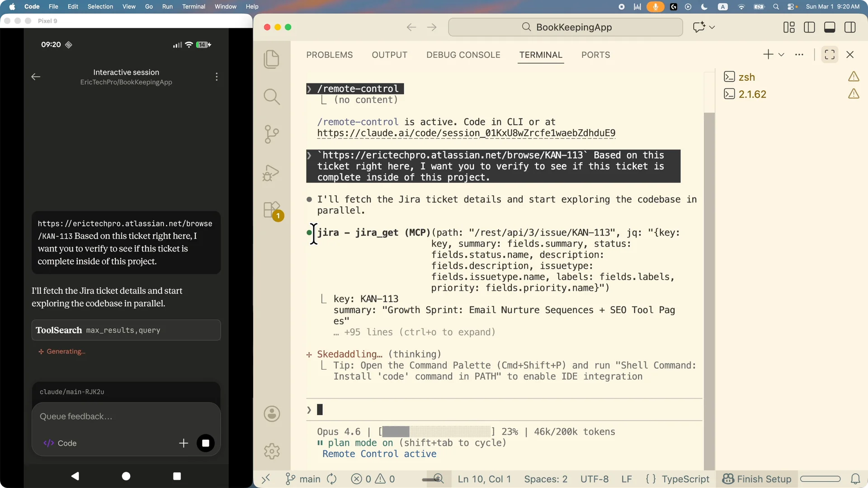This screenshot has height=488, width=868.
Task: Change indentation via Spaces: 2
Action: [x=546, y=479]
